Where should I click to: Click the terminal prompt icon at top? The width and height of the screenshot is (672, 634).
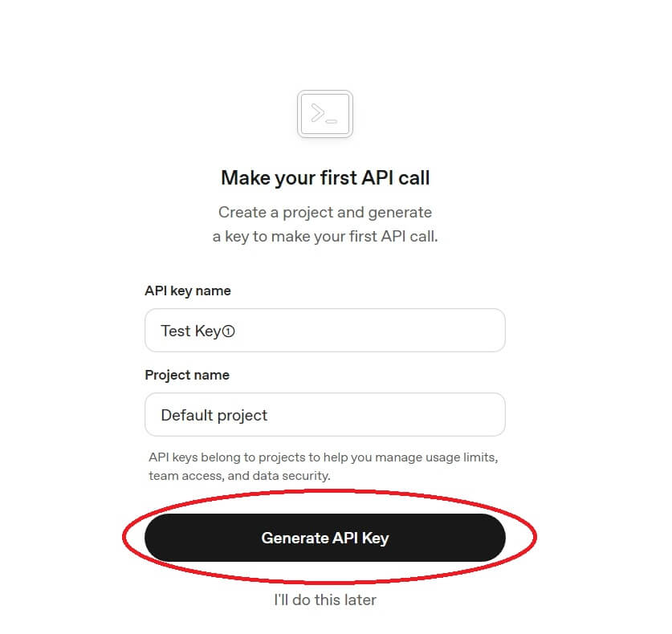tap(324, 114)
